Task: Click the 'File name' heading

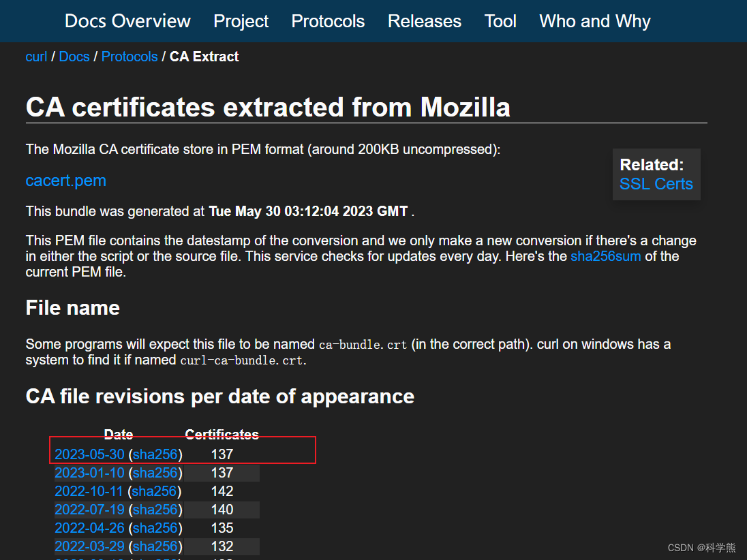Action: 72,308
